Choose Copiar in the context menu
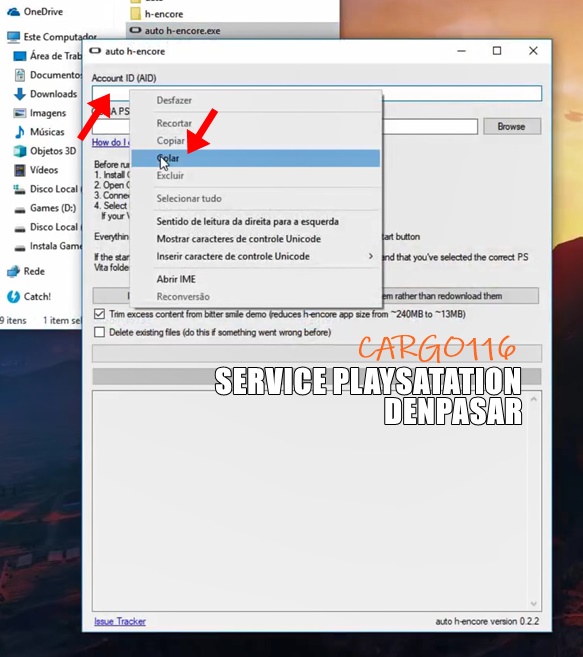Screen dimensions: 583x657 pos(256,141)
